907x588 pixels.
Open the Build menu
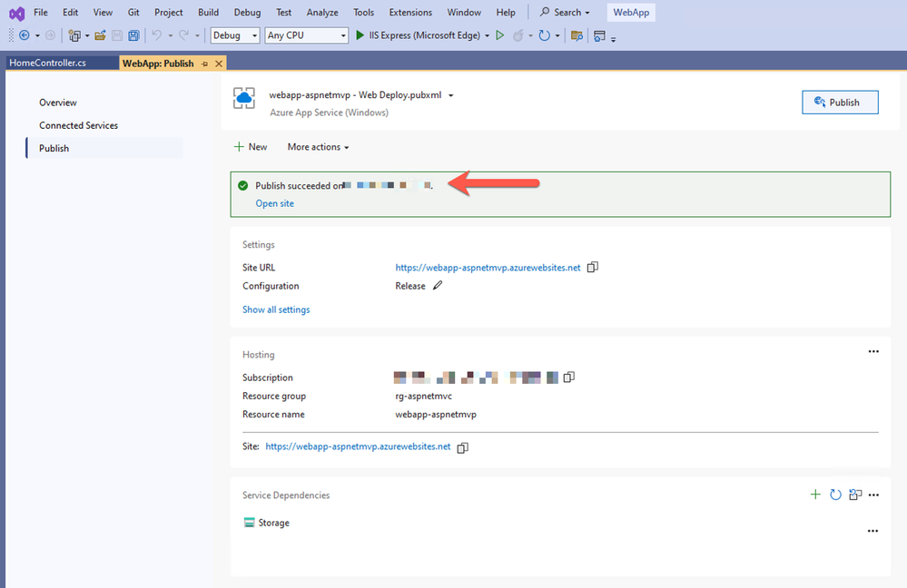pyautogui.click(x=208, y=12)
